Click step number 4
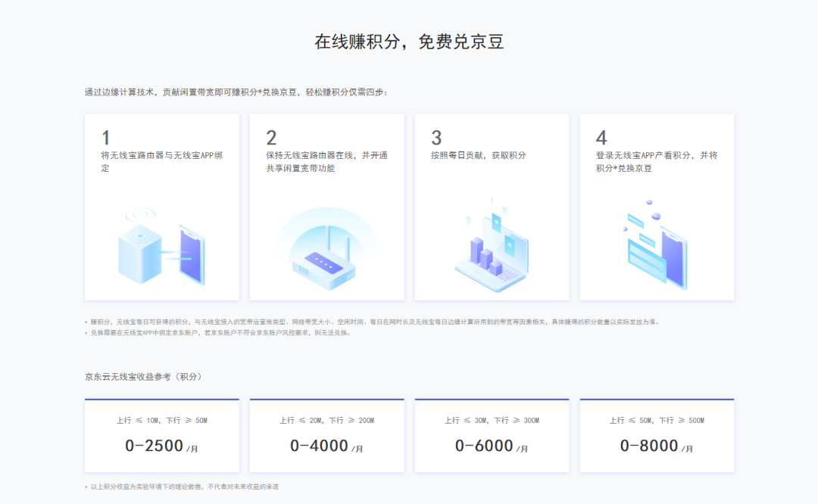 tap(601, 138)
